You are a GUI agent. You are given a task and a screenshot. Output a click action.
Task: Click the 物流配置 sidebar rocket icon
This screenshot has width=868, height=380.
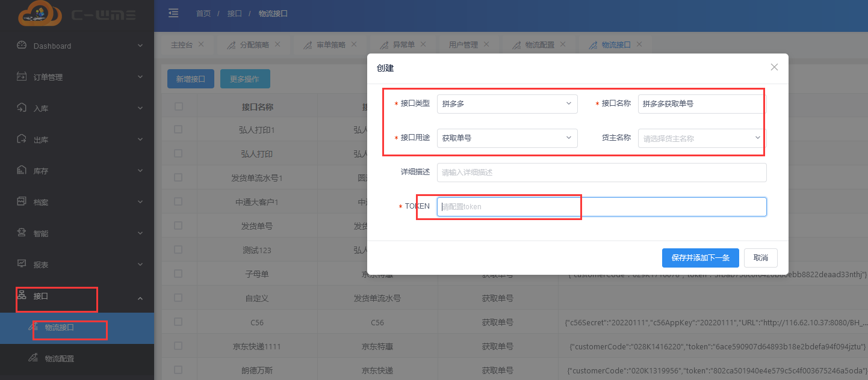click(33, 358)
